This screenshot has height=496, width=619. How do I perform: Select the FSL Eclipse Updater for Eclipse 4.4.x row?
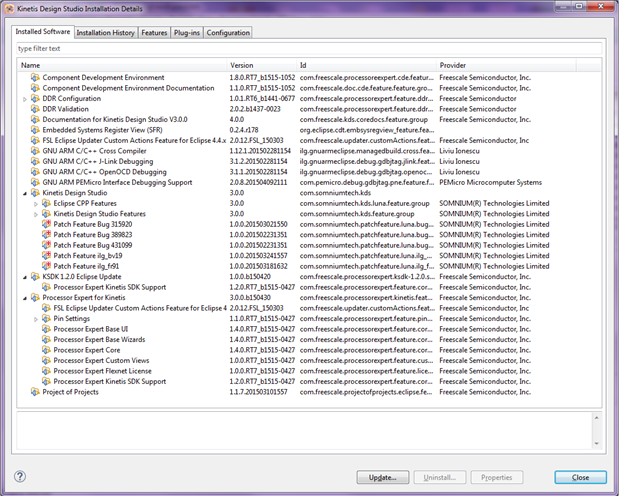click(x=309, y=140)
